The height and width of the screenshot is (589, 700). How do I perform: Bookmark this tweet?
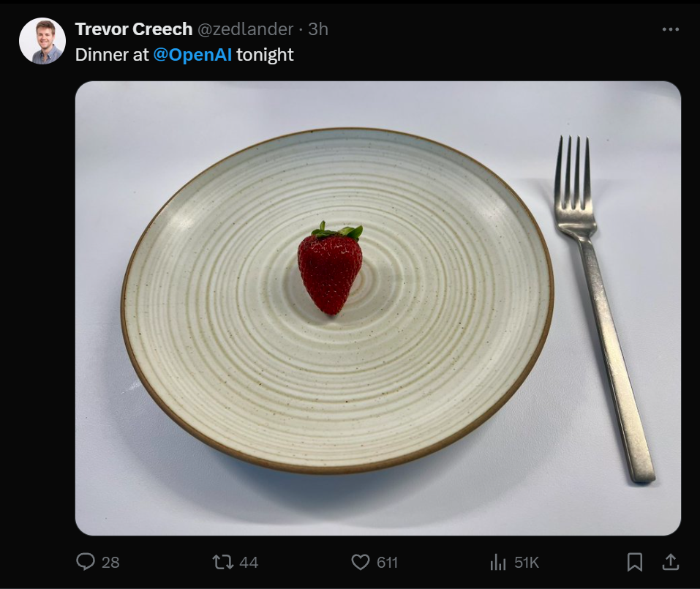pos(635,562)
